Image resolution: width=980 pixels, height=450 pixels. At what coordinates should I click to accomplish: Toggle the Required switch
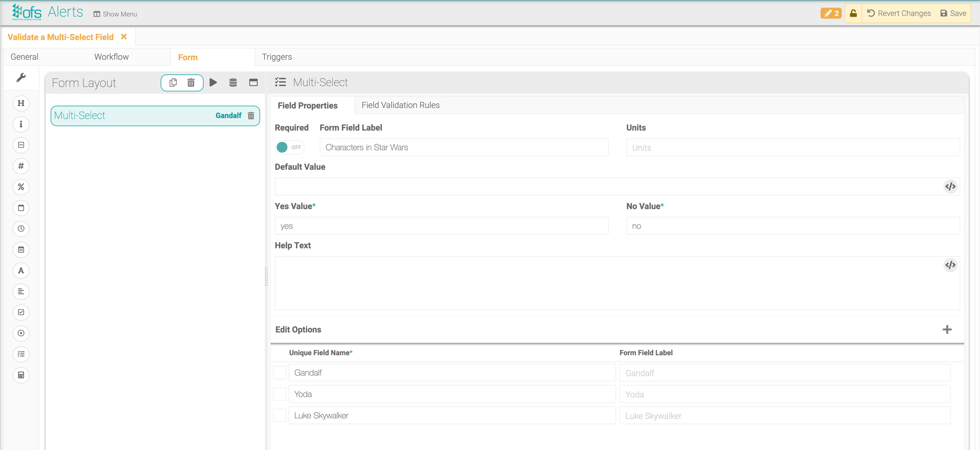tap(290, 147)
